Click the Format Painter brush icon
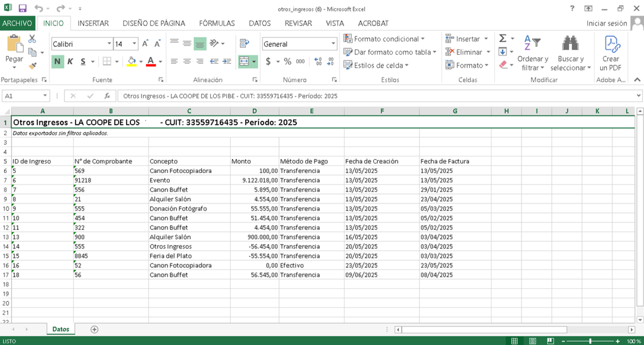Screen dimensions: 644x345 tap(32, 66)
